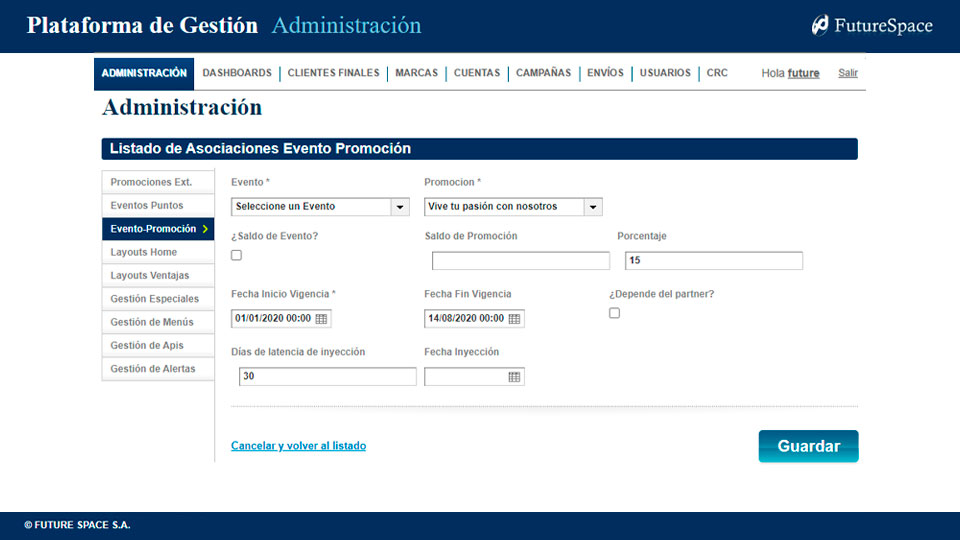Select the MARCAS menu item
The width and height of the screenshot is (960, 540).
pos(416,73)
